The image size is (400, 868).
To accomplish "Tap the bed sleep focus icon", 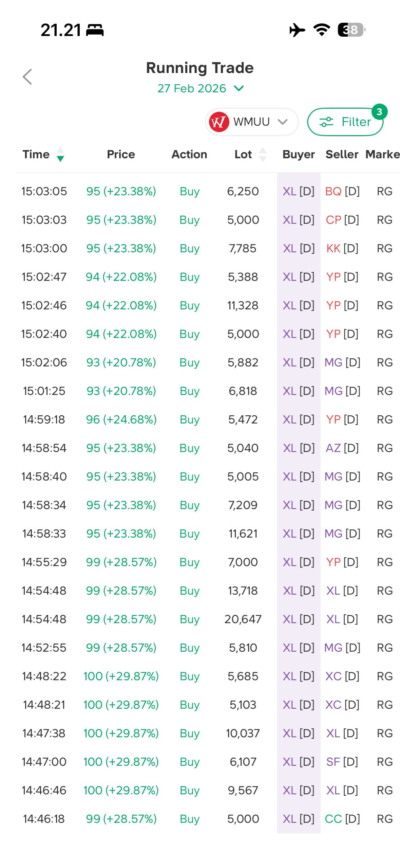I will tap(95, 30).
